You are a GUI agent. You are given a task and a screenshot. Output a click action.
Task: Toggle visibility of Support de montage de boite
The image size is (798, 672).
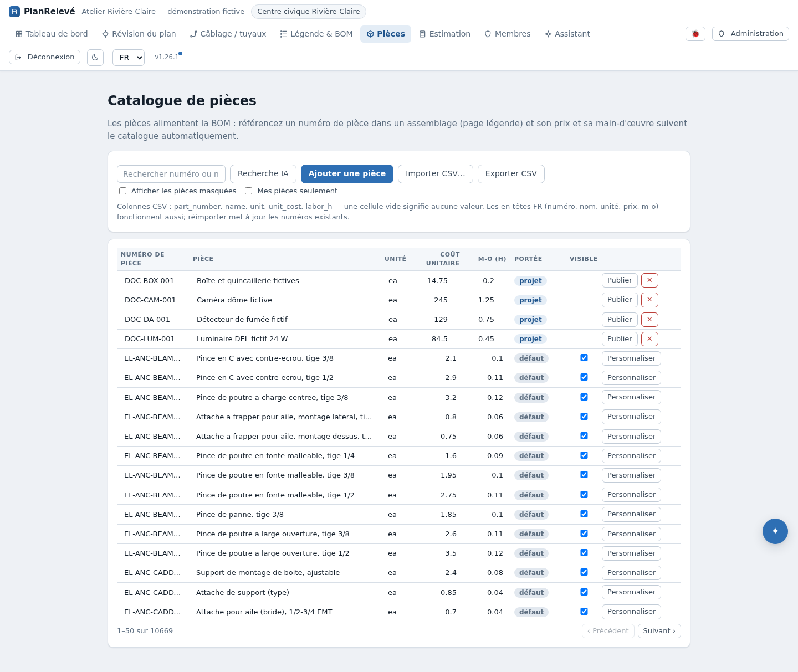click(584, 572)
